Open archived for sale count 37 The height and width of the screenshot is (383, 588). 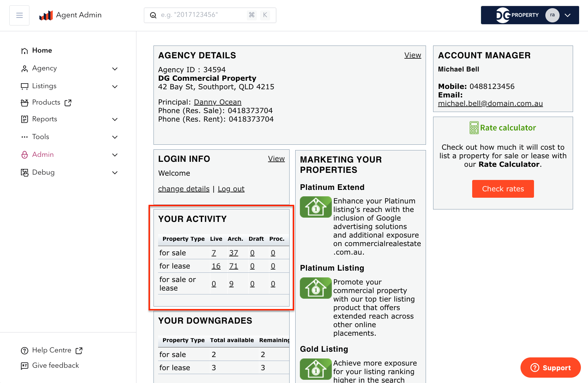(x=233, y=253)
